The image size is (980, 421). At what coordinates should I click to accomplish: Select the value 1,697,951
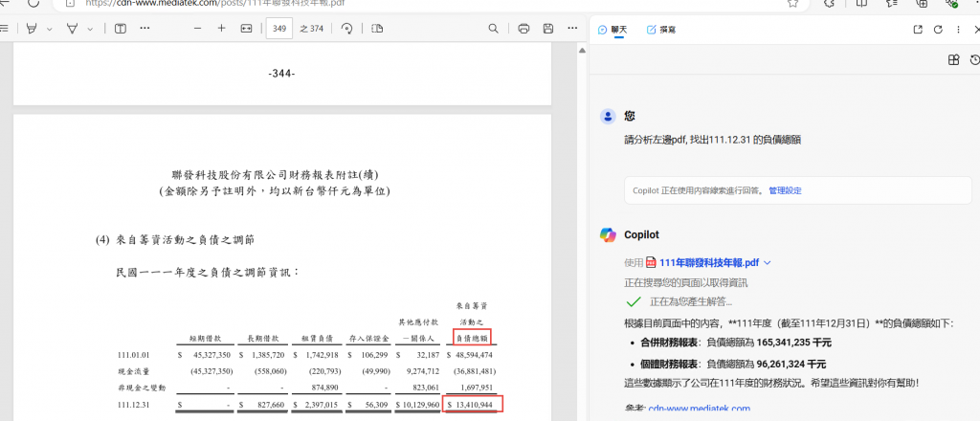click(479, 388)
